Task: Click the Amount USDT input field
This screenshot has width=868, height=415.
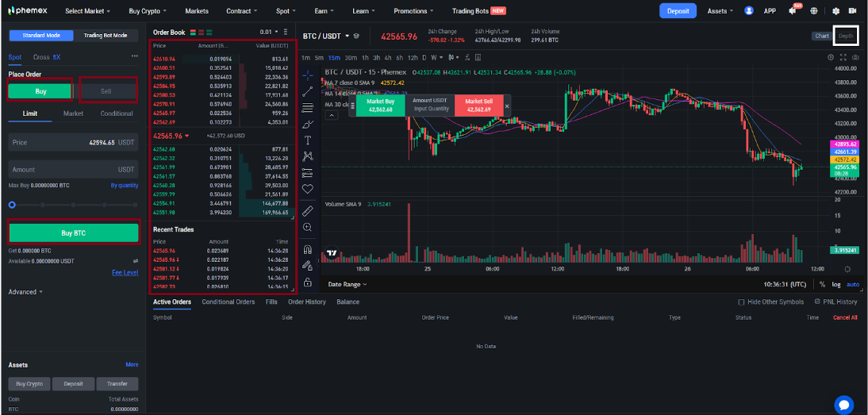Action: point(74,169)
